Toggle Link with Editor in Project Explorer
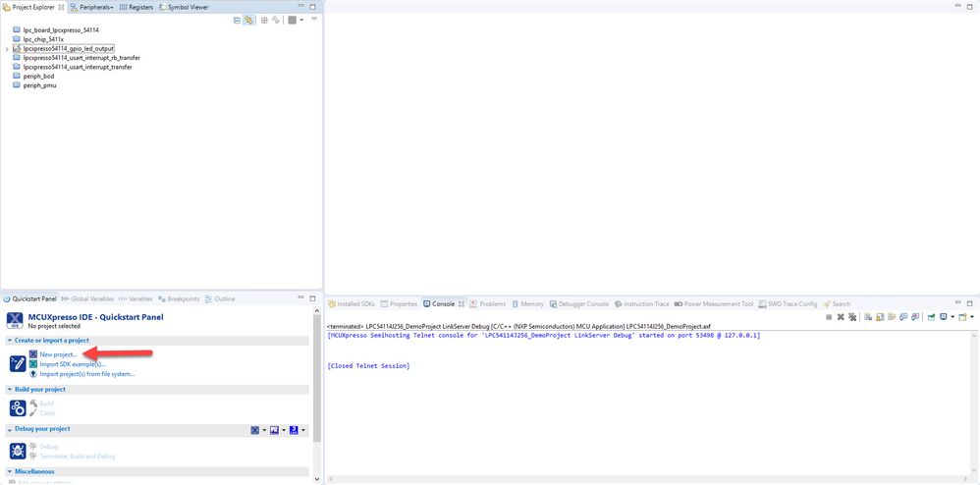Viewport: 980px width, 485px height. [x=248, y=20]
